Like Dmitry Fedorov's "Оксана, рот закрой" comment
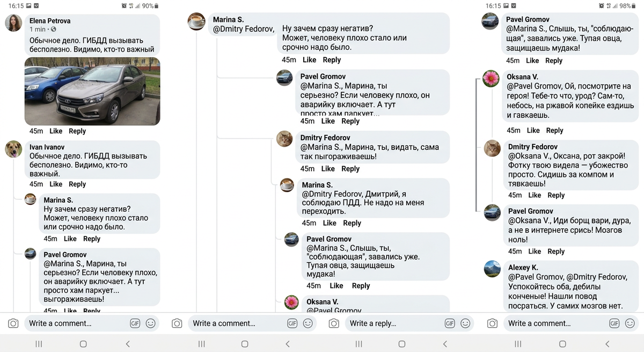644x352 pixels. 535,196
